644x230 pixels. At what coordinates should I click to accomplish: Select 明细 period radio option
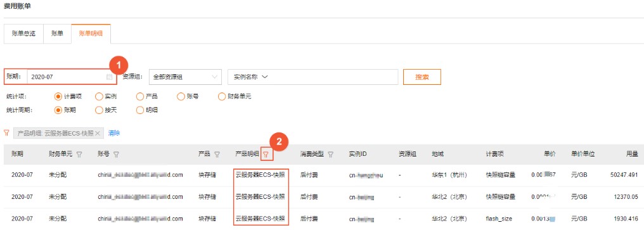pos(139,110)
